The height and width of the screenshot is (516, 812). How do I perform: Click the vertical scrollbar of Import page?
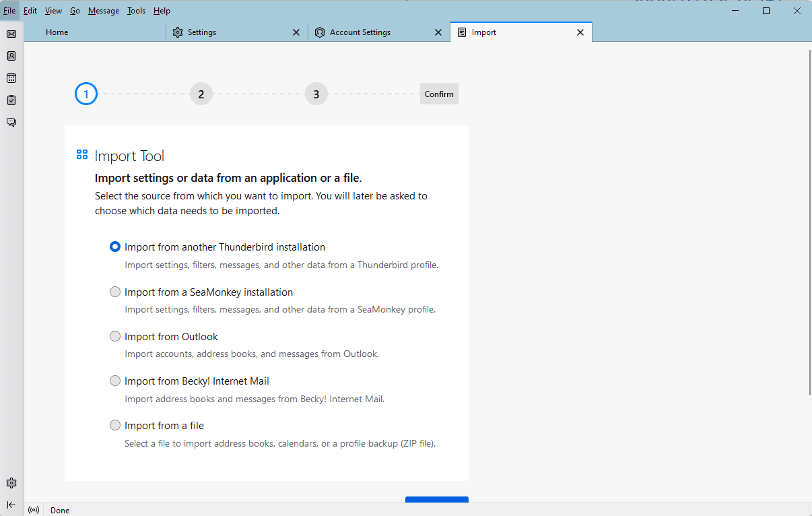[809, 222]
